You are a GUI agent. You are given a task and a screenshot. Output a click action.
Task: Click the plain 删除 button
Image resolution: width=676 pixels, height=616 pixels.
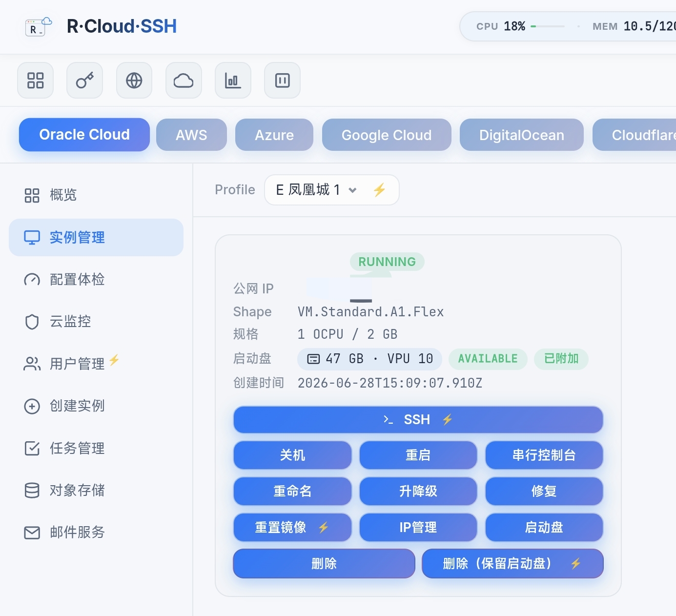coord(324,564)
